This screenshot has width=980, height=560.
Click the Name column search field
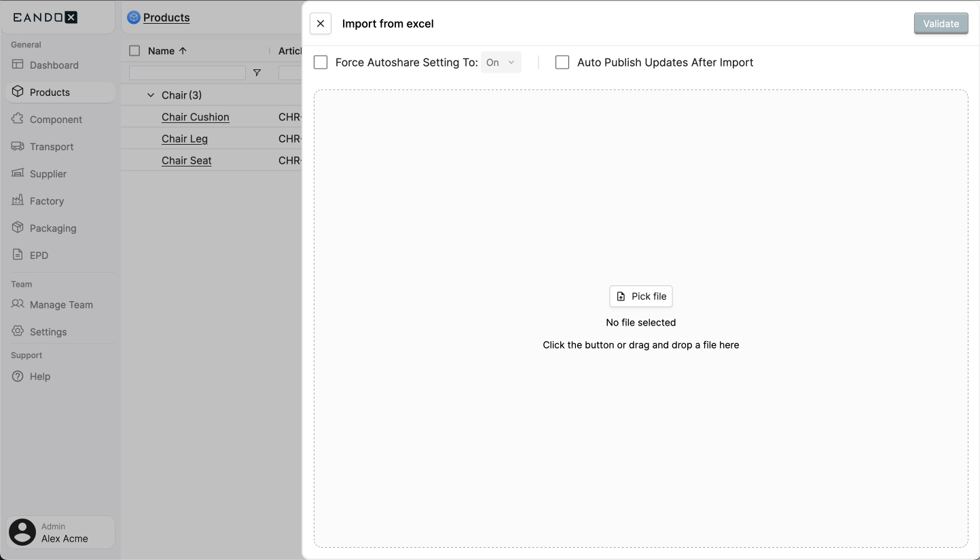tap(186, 72)
